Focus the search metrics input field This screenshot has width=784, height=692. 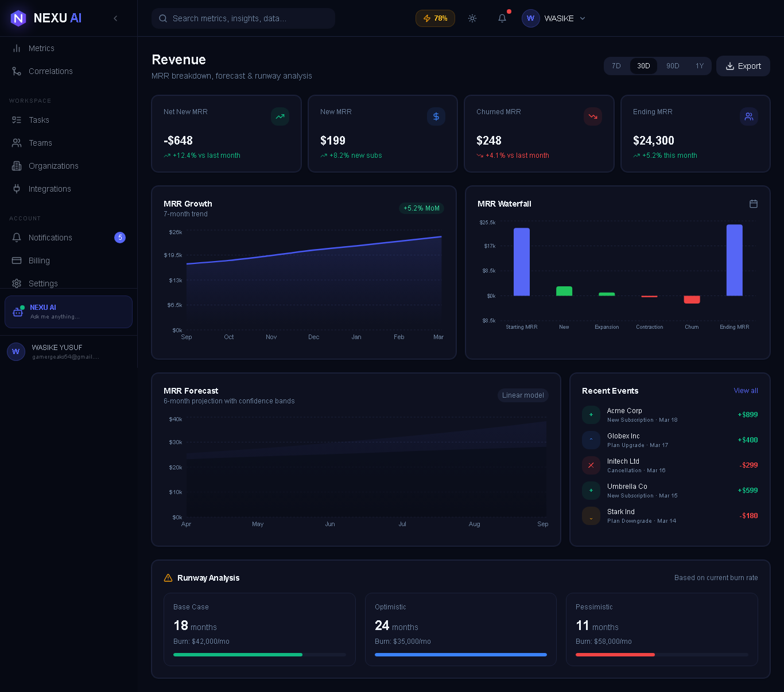pos(243,18)
